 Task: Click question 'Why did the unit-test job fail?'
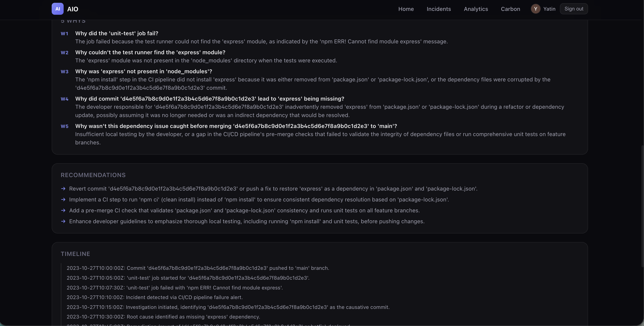[117, 33]
